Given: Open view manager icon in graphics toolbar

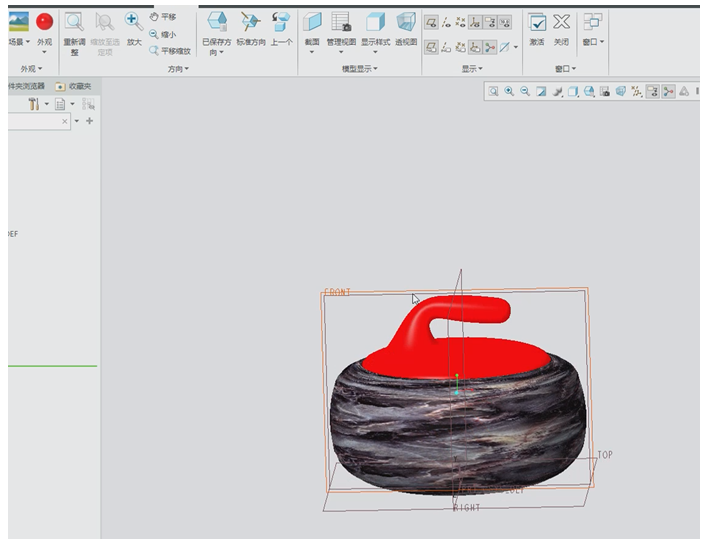Looking at the screenshot, I should click(605, 92).
